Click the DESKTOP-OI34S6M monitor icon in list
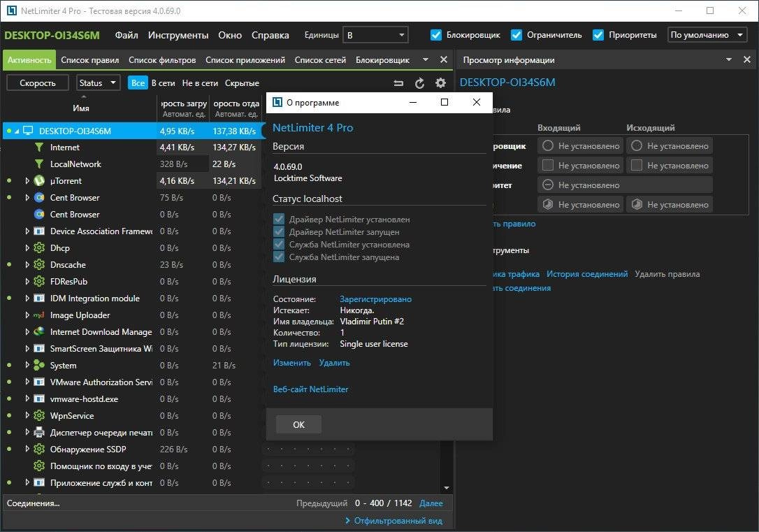The image size is (759, 532). (28, 131)
